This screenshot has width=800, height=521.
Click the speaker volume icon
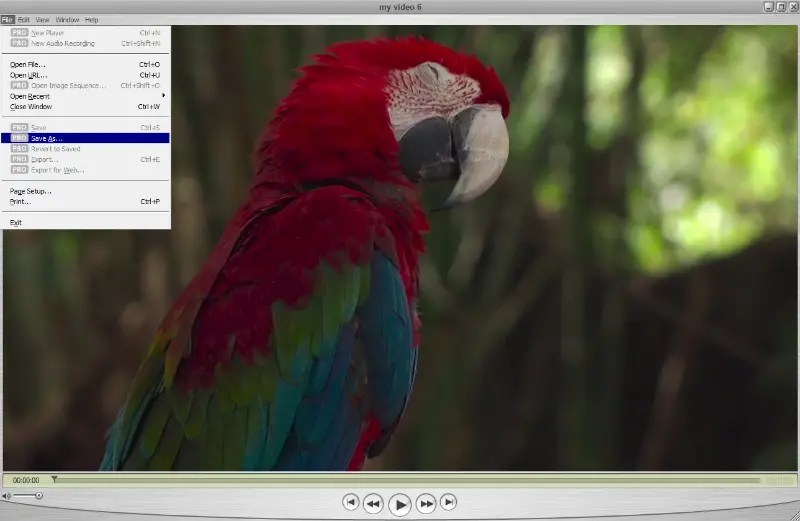[x=6, y=495]
